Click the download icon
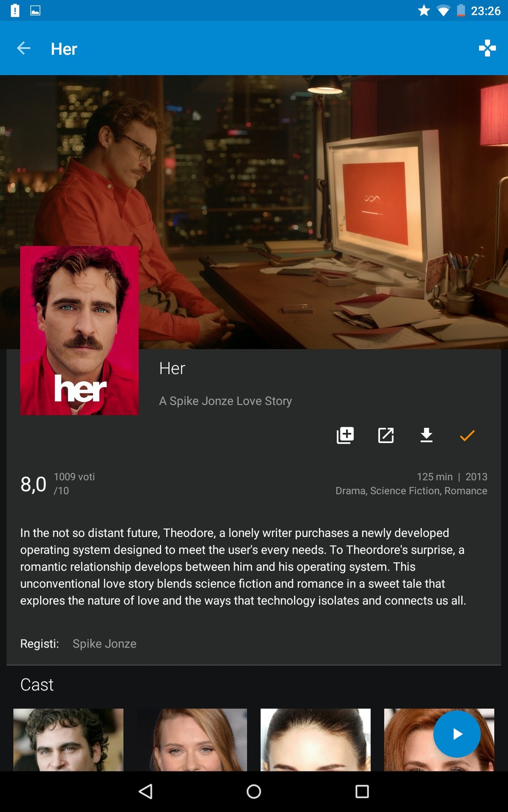 tap(427, 435)
